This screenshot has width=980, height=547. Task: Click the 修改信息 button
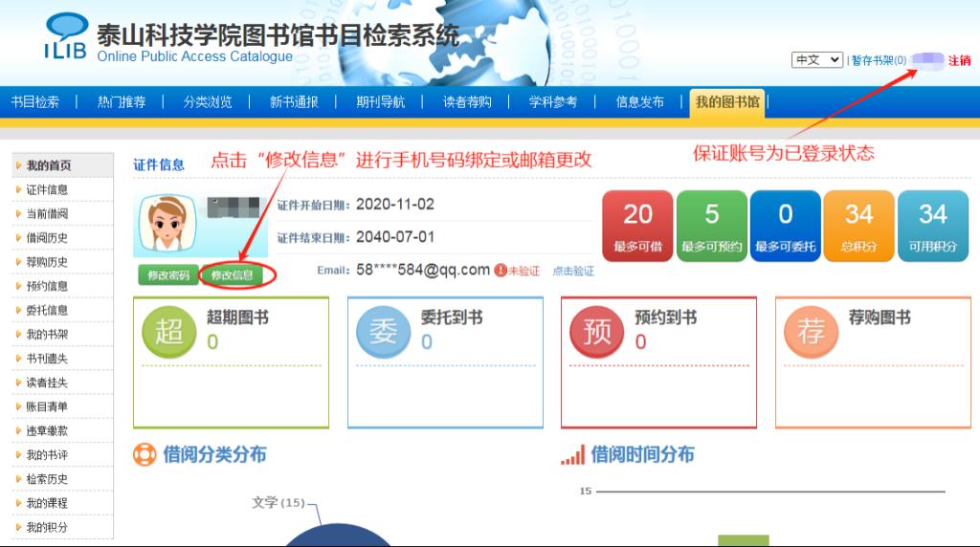(x=232, y=275)
